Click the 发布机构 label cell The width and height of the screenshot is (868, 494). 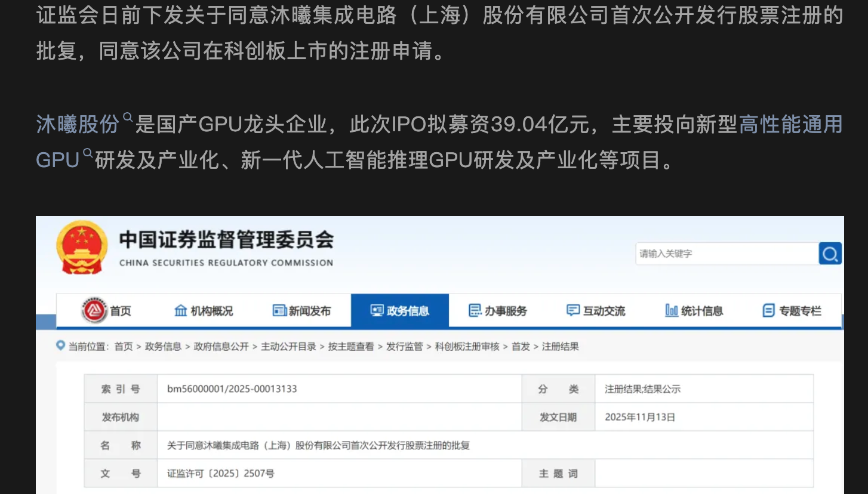(x=121, y=417)
